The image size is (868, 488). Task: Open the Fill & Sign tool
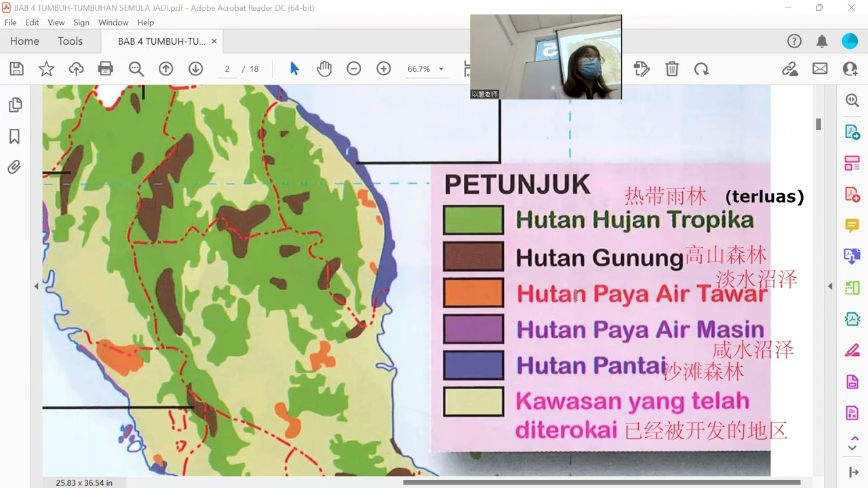(852, 350)
